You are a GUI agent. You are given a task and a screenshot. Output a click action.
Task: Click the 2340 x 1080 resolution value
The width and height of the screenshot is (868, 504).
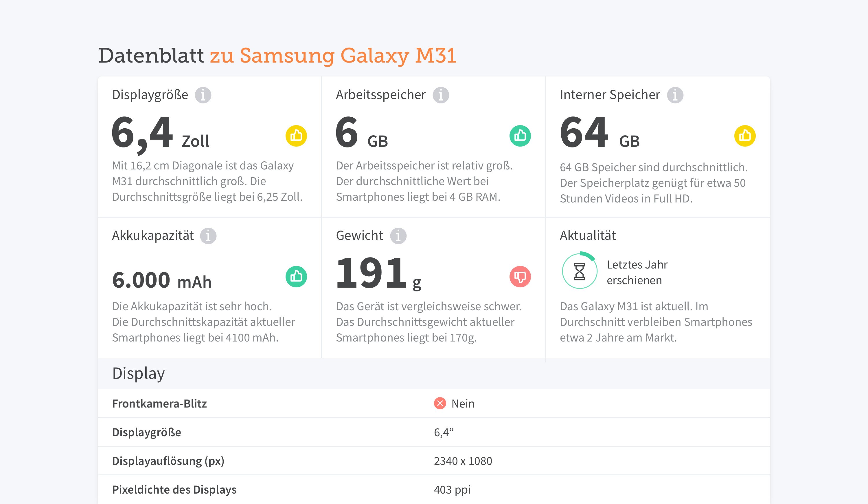pos(463,461)
